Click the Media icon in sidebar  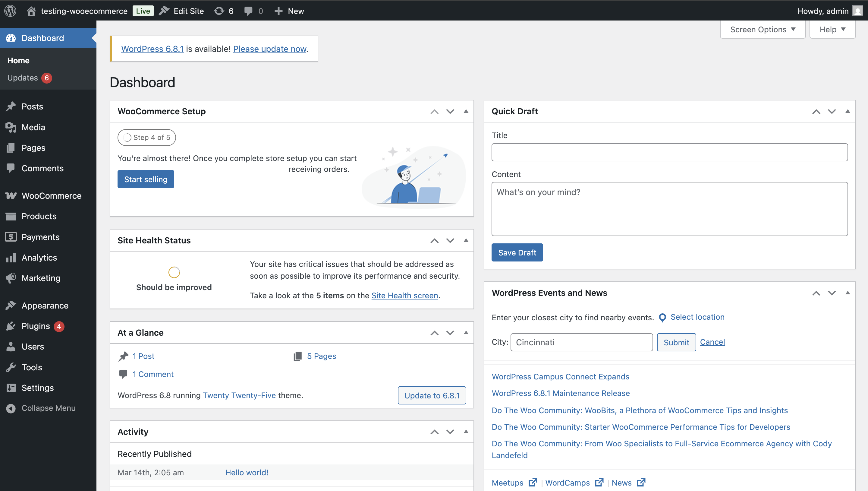(11, 127)
